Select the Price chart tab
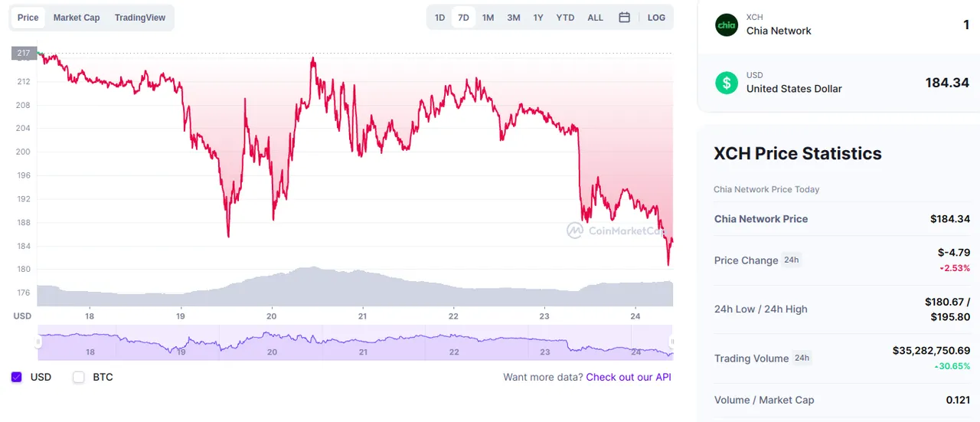The width and height of the screenshot is (980, 422). 28,18
